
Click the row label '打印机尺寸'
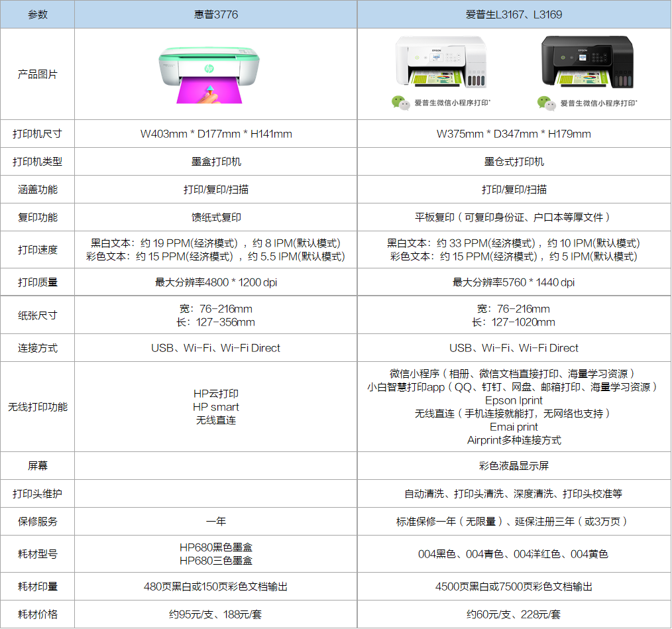tap(37, 134)
